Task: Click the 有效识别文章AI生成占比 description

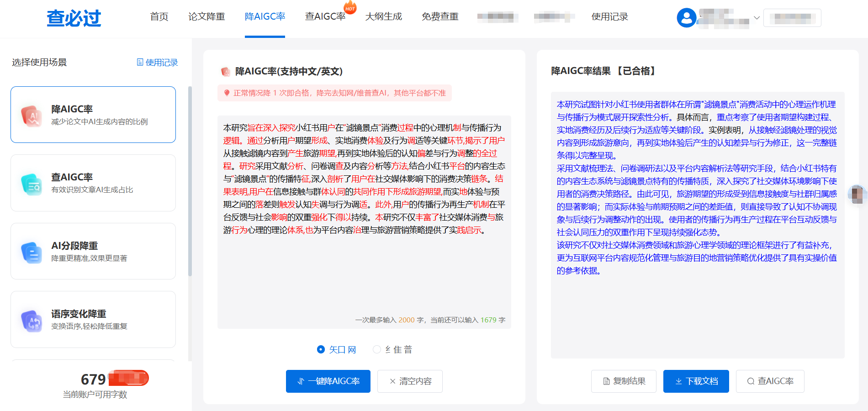Action: [92, 190]
